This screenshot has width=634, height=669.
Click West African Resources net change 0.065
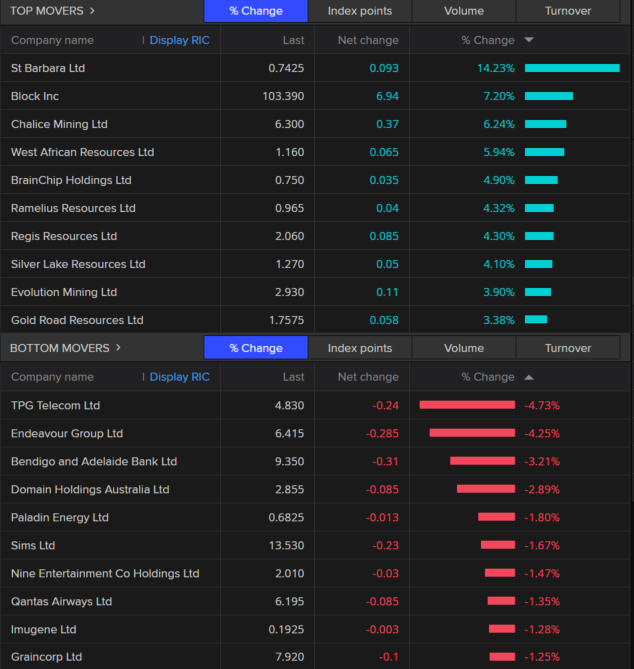point(384,152)
